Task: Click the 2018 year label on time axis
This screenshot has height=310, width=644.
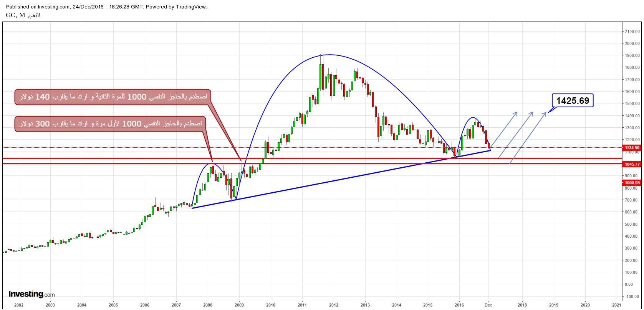Action: [x=522, y=305]
